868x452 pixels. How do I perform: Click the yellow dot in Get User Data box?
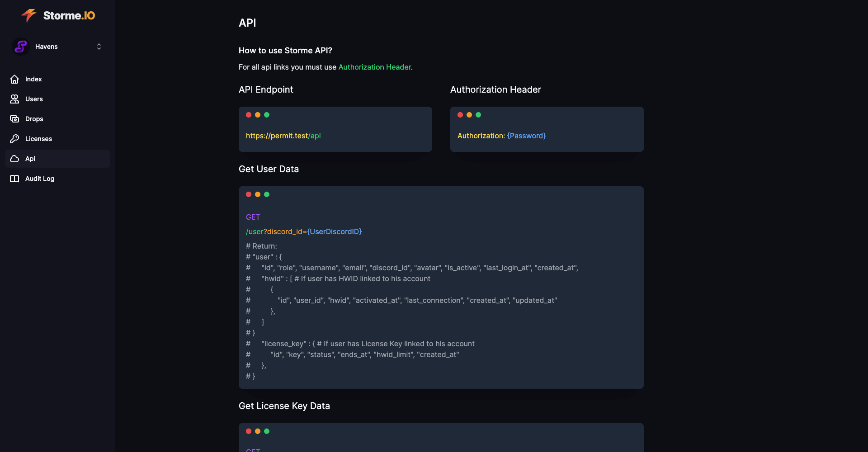[258, 194]
